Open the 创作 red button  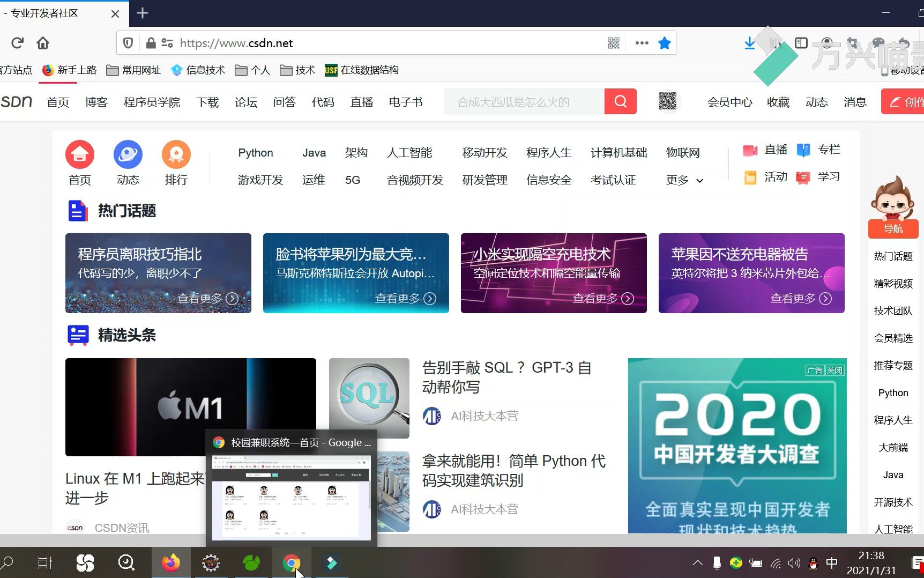903,101
